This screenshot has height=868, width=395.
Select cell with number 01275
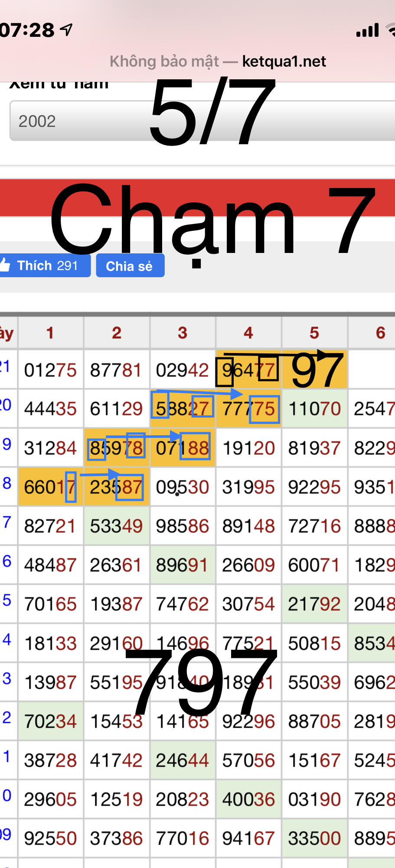coord(50,370)
